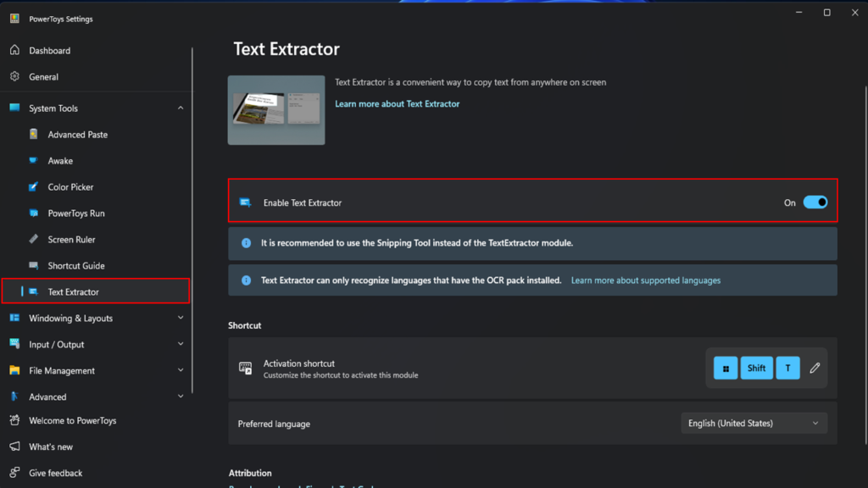This screenshot has width=868, height=488.
Task: Open Learn more about supported languages link
Action: pyautogui.click(x=645, y=280)
